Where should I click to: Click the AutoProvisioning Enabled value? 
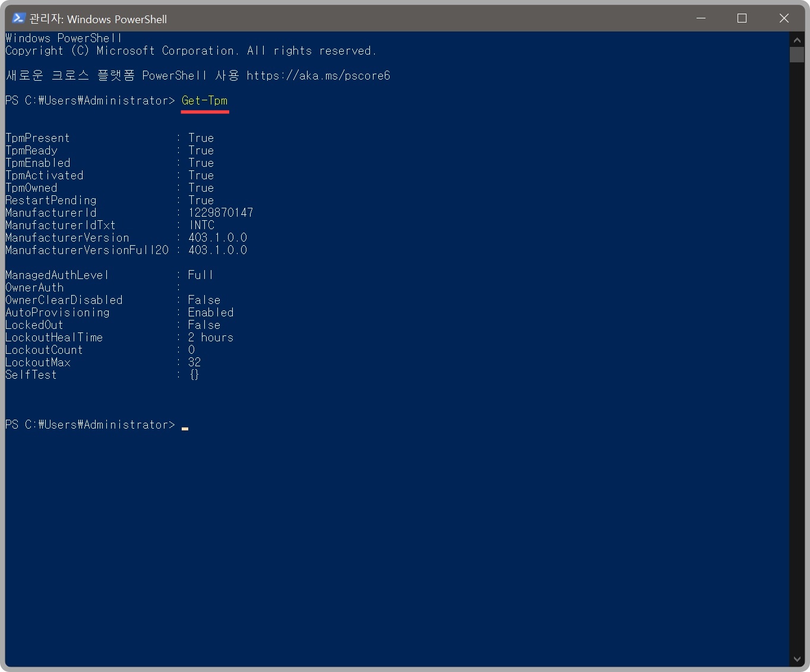tap(211, 312)
